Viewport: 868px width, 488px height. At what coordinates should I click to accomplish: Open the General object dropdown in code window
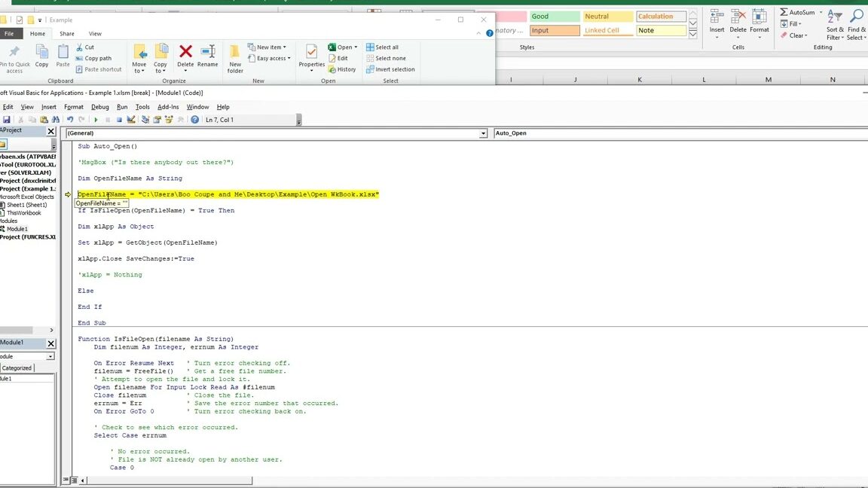click(x=483, y=133)
